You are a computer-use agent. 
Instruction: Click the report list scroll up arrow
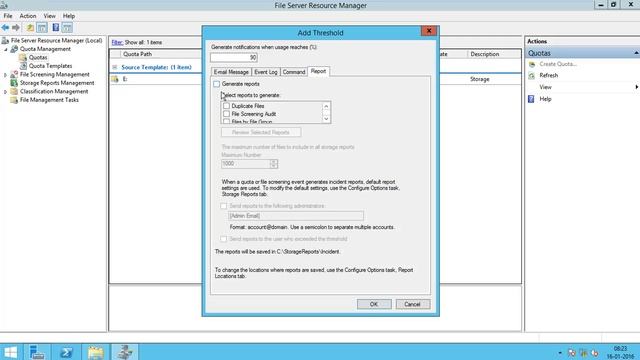click(x=326, y=106)
